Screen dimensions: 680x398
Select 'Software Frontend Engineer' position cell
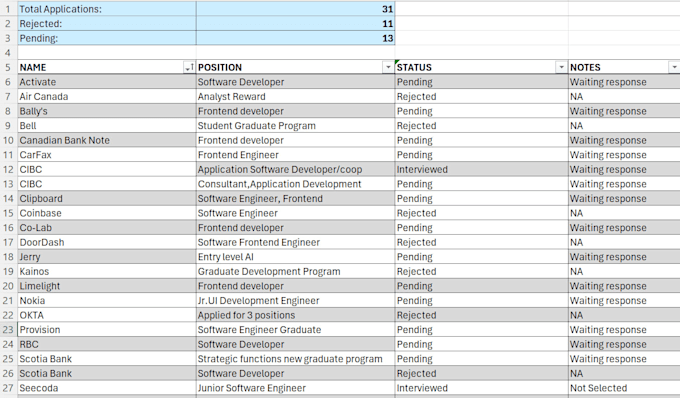295,242
